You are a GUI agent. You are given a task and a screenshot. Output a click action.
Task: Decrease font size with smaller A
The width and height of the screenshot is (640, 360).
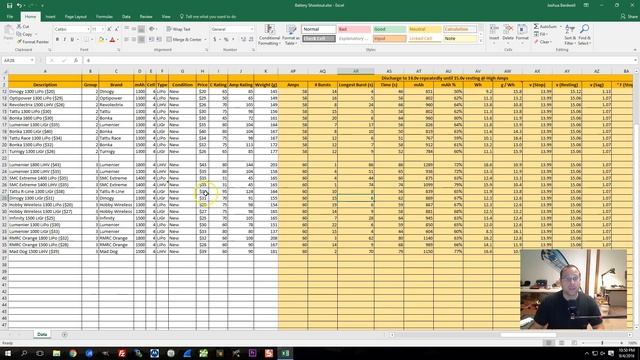(x=117, y=29)
